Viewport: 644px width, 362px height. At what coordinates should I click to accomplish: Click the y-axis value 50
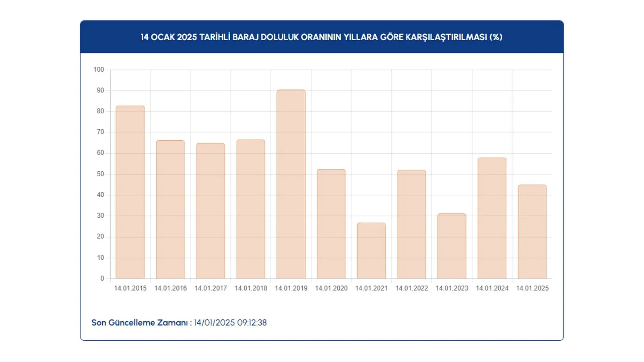click(x=100, y=174)
